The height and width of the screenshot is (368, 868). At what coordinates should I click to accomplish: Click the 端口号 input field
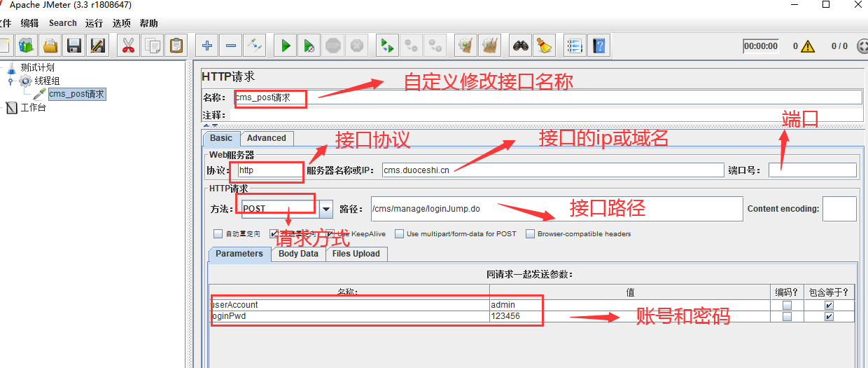(x=812, y=170)
